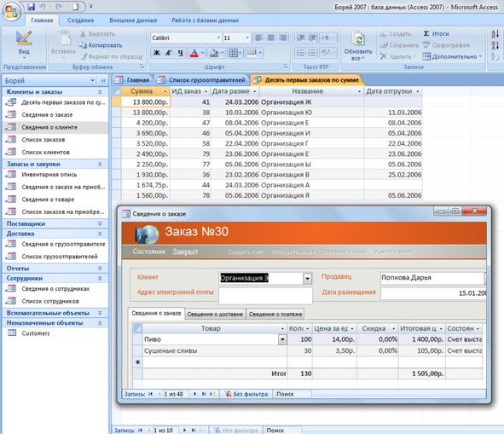Toggle italic К formatting
The height and width of the screenshot is (434, 504).
[169, 53]
